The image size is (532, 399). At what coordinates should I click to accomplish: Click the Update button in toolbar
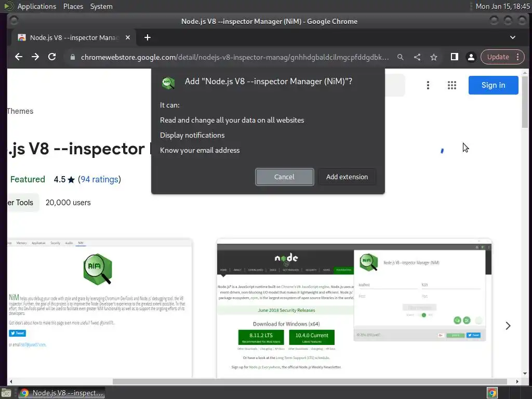tap(498, 57)
